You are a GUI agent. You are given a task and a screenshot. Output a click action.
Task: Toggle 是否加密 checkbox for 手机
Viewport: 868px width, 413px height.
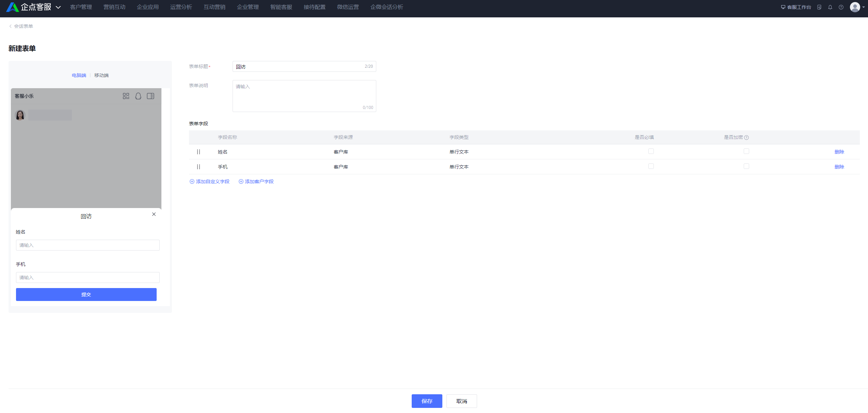pos(746,166)
